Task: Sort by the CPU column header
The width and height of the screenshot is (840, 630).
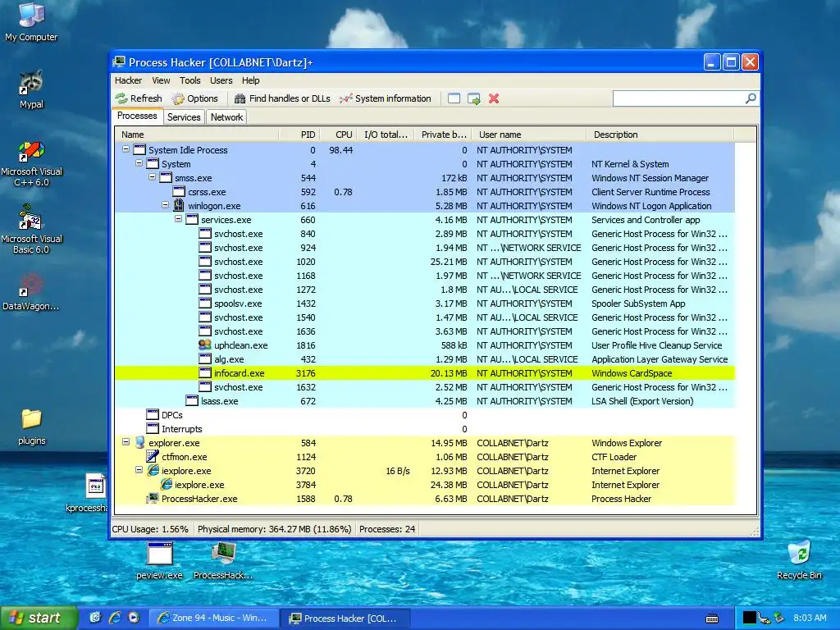Action: [x=338, y=135]
